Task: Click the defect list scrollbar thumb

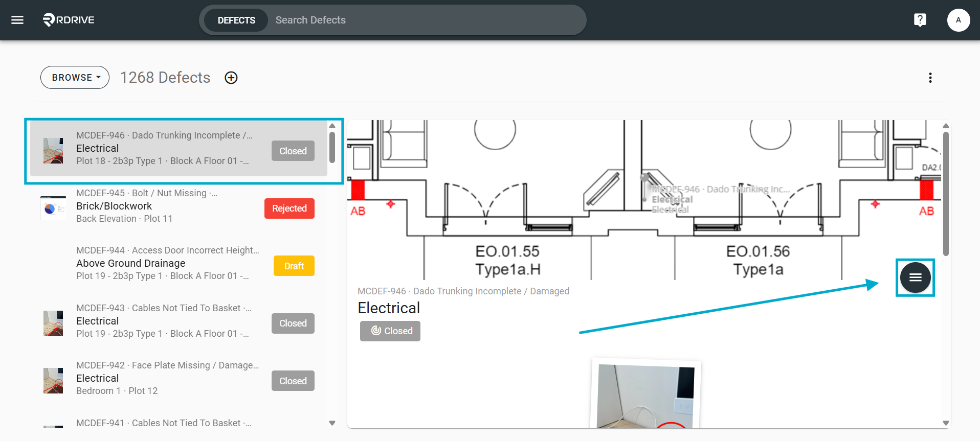Action: [332, 148]
